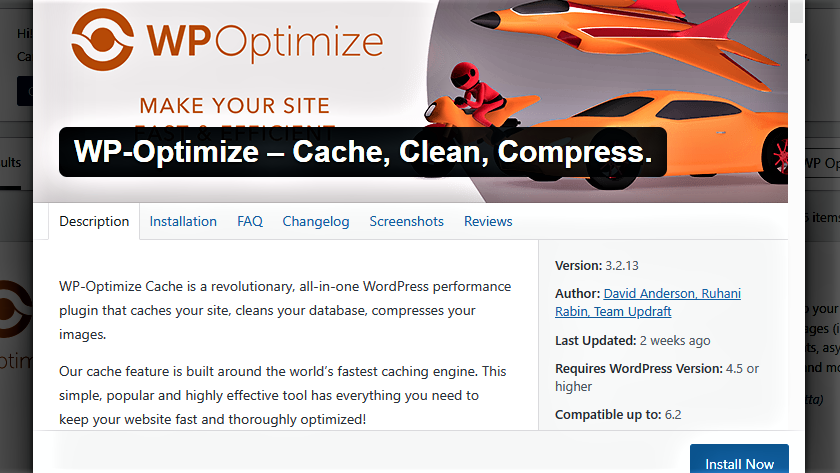Switch to the Installation tab

(183, 221)
